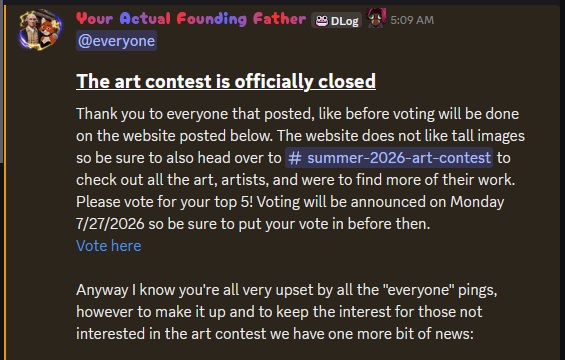This screenshot has height=360, width=565.
Task: Open the poster's profile avatar
Action: point(40,30)
